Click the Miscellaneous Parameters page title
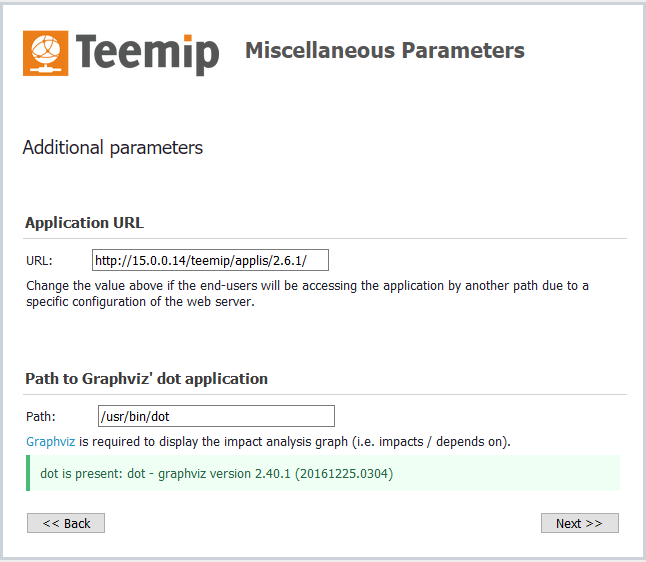 coord(384,50)
